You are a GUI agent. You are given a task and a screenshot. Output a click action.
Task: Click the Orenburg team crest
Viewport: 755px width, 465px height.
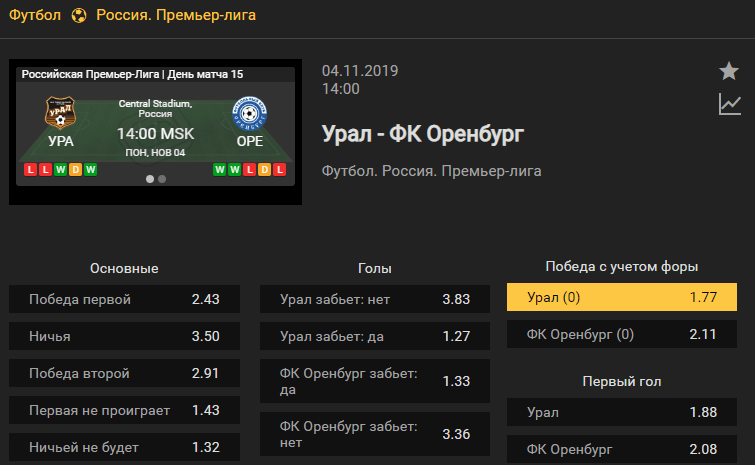pos(249,114)
